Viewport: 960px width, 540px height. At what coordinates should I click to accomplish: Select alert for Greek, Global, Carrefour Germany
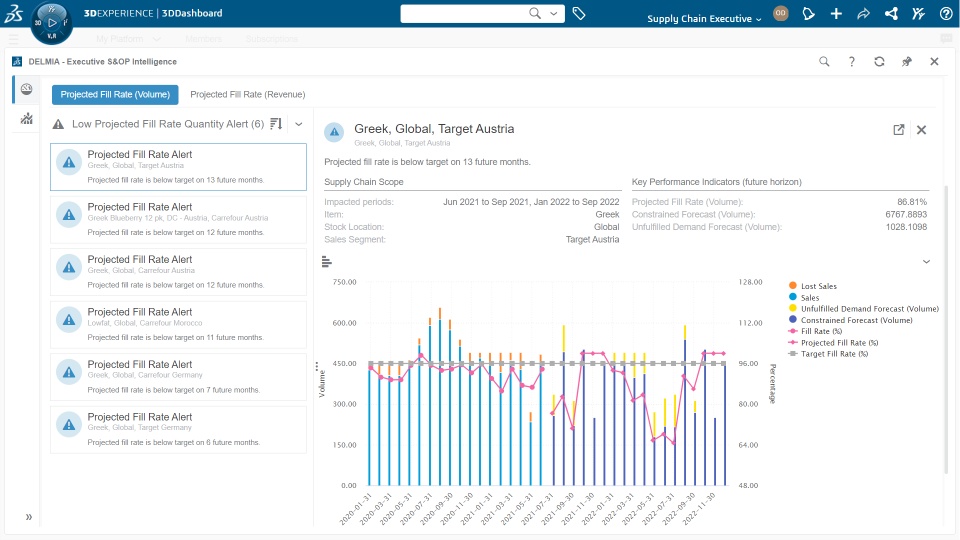[x=178, y=377]
